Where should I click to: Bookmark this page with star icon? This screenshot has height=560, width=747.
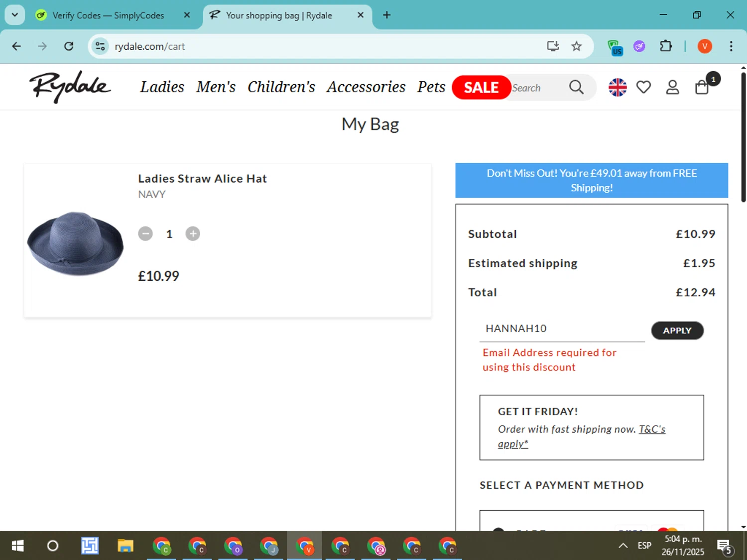(x=576, y=46)
